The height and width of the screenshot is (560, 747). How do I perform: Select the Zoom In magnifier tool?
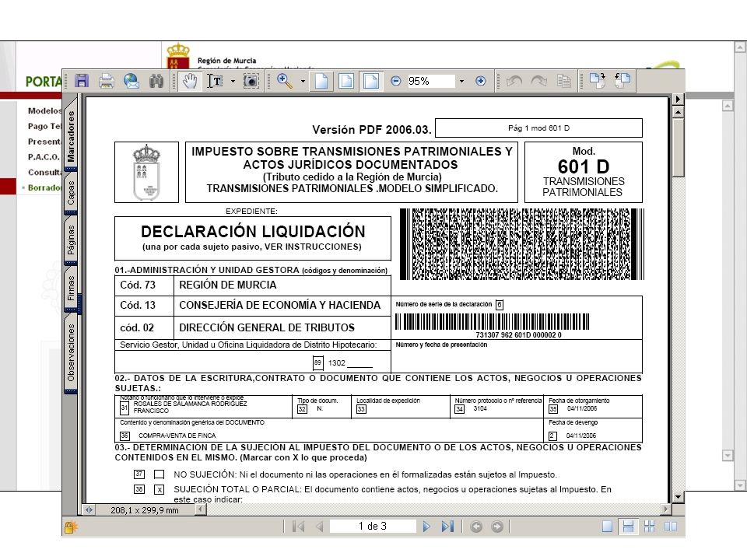pyautogui.click(x=285, y=81)
